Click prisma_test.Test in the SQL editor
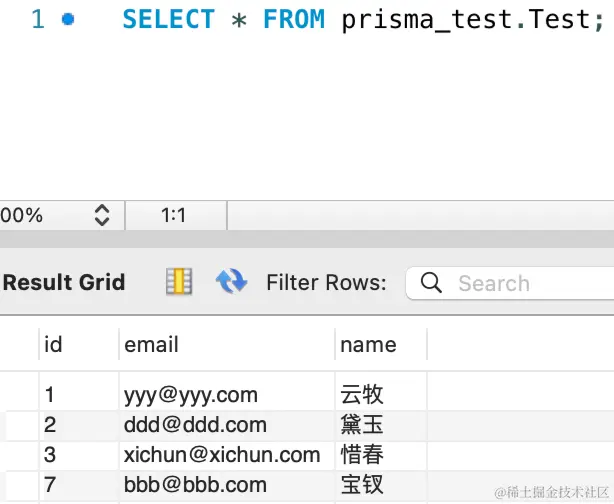The image size is (614, 504). pyautogui.click(x=466, y=20)
